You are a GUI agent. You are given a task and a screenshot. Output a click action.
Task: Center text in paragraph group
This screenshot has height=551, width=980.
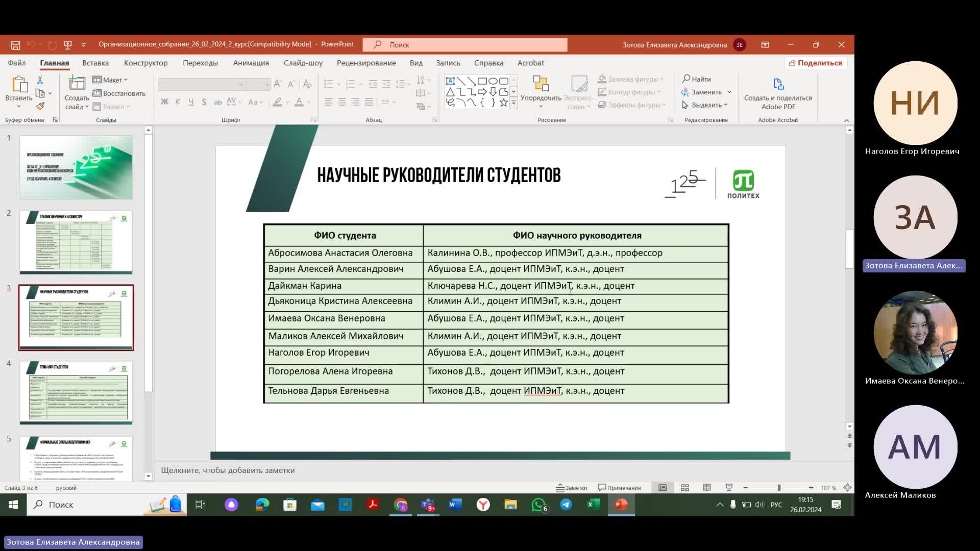tap(342, 102)
